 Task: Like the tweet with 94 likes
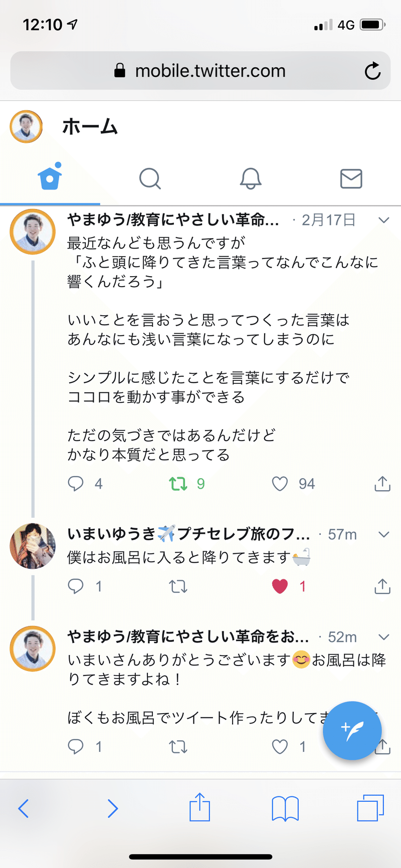[x=280, y=484]
